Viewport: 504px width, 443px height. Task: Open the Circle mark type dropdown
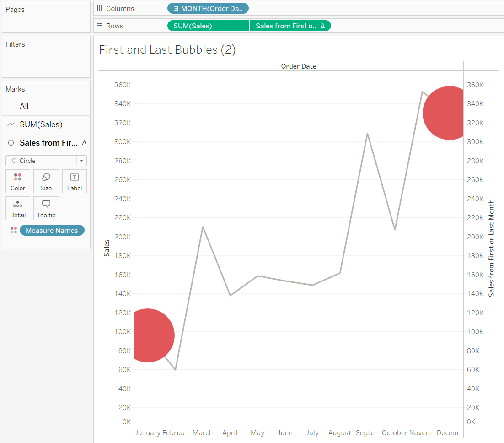click(x=82, y=161)
